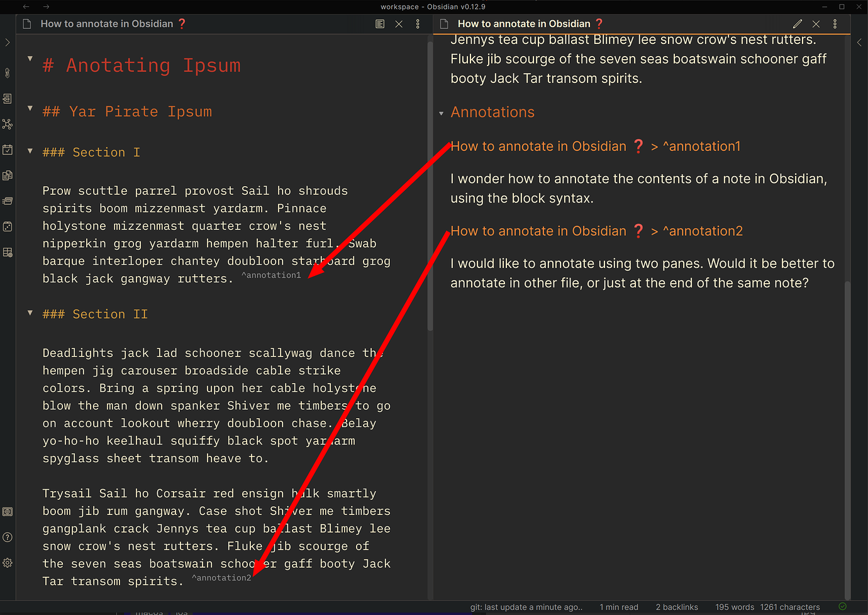Viewport: 868px width, 615px height.
Task: Click the 'Annotations' heading text in preview
Action: pos(492,112)
